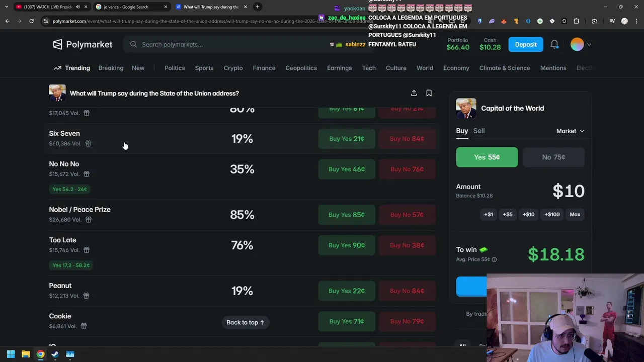644x362 pixels.
Task: Click Back to top button
Action: point(245,322)
